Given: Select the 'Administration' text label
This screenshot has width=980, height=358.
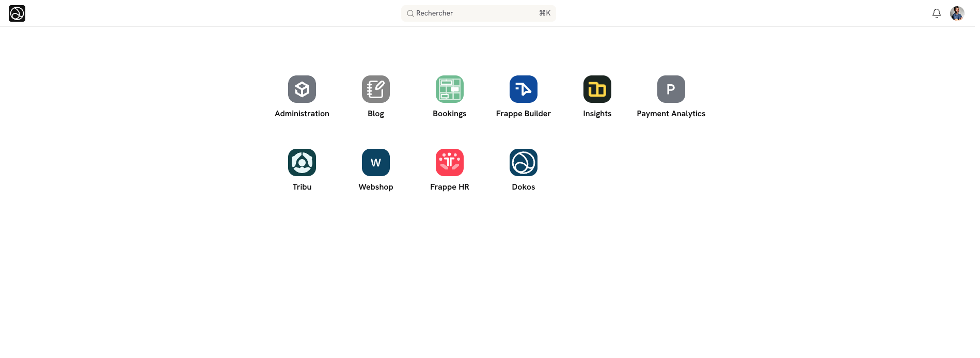Looking at the screenshot, I should [x=302, y=114].
